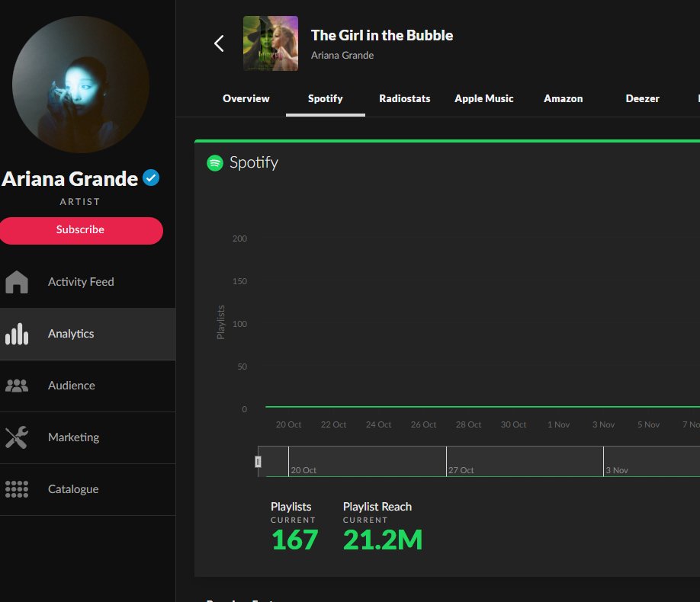This screenshot has width=700, height=602.
Task: Click the 1 Nov label on chart axis
Action: [558, 424]
